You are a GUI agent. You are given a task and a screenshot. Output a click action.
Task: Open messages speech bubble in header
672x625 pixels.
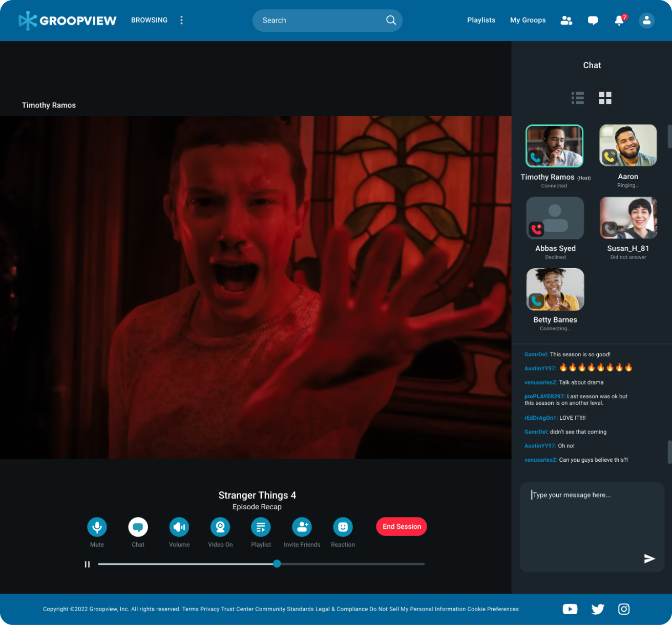tap(593, 20)
